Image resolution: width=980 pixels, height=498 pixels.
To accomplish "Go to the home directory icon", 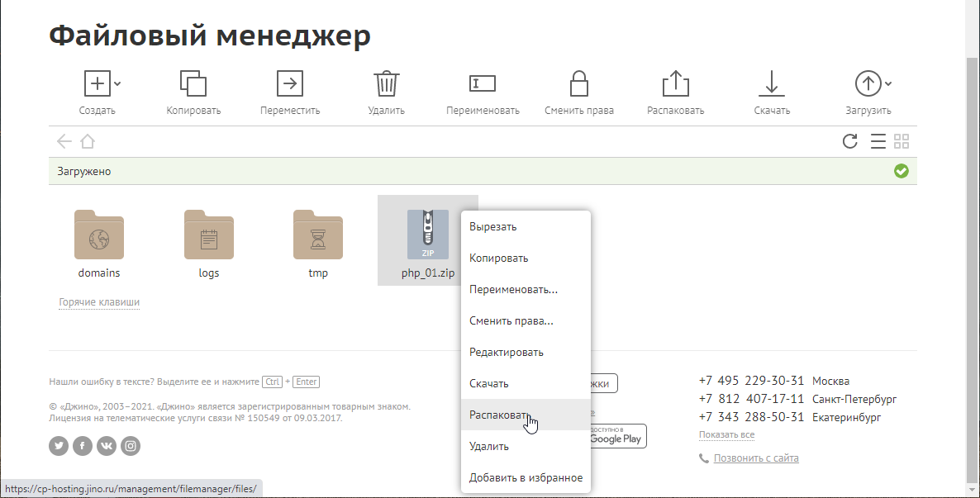I will tap(88, 141).
